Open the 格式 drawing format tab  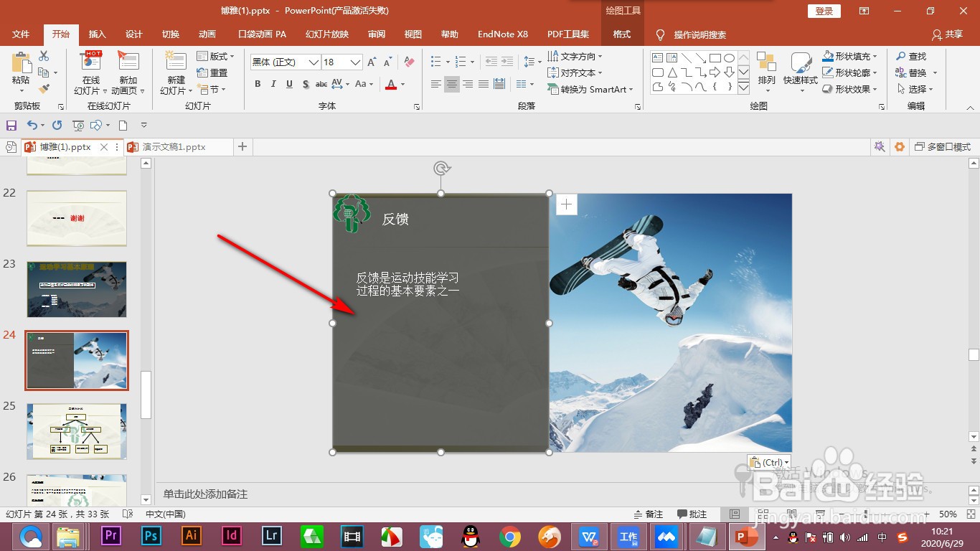point(622,34)
